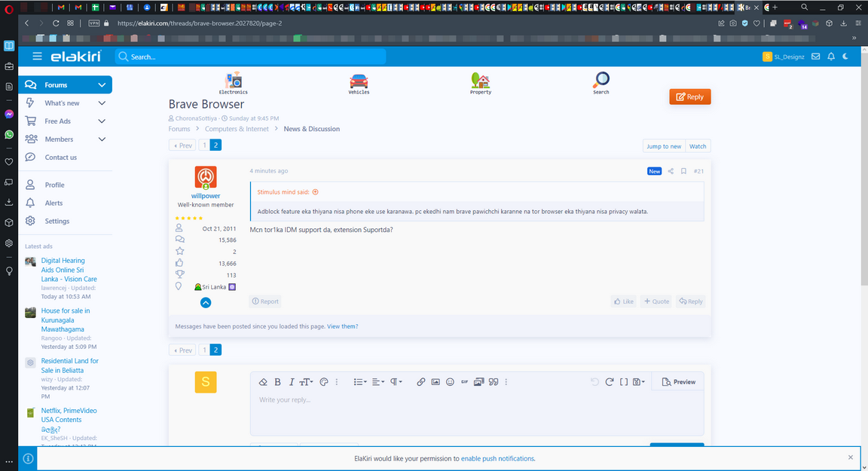The image size is (868, 471).
Task: Open the paragraph format dropdown in the editor
Action: (396, 382)
